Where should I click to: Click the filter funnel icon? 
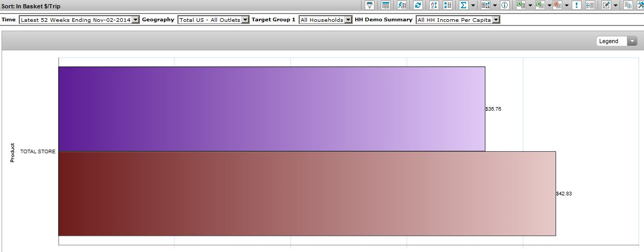pyautogui.click(x=369, y=5)
